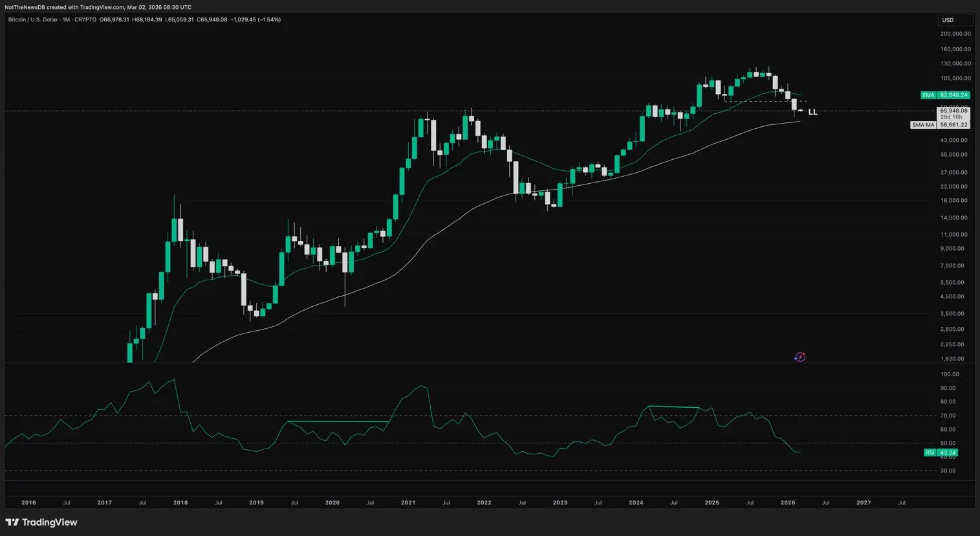The height and width of the screenshot is (536, 980).
Task: Click the 22,000.00 price axis label
Action: [954, 186]
